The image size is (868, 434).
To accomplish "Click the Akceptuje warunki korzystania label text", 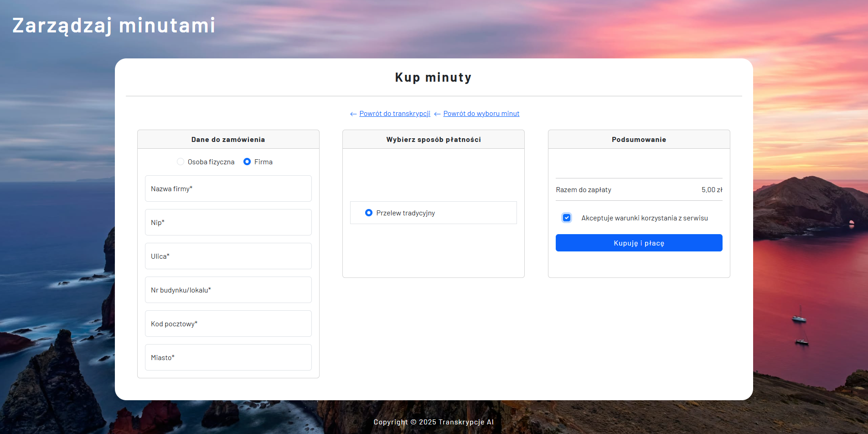I will pos(644,218).
